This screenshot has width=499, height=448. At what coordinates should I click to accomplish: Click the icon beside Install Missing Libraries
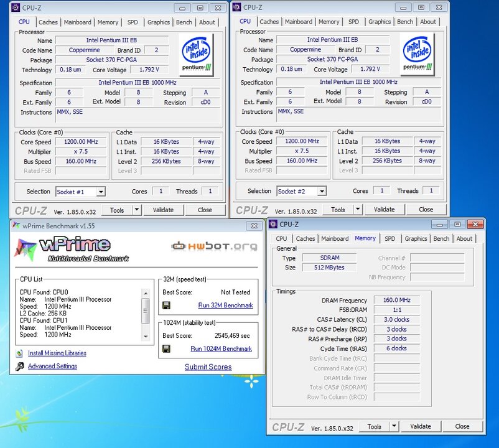(19, 353)
